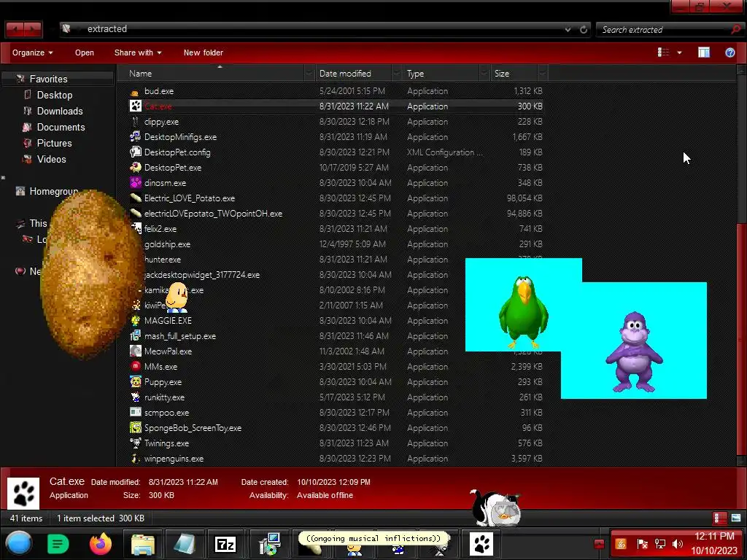Viewport: 747px width, 560px height.
Task: Click the clippy.exe file icon
Action: (135, 122)
